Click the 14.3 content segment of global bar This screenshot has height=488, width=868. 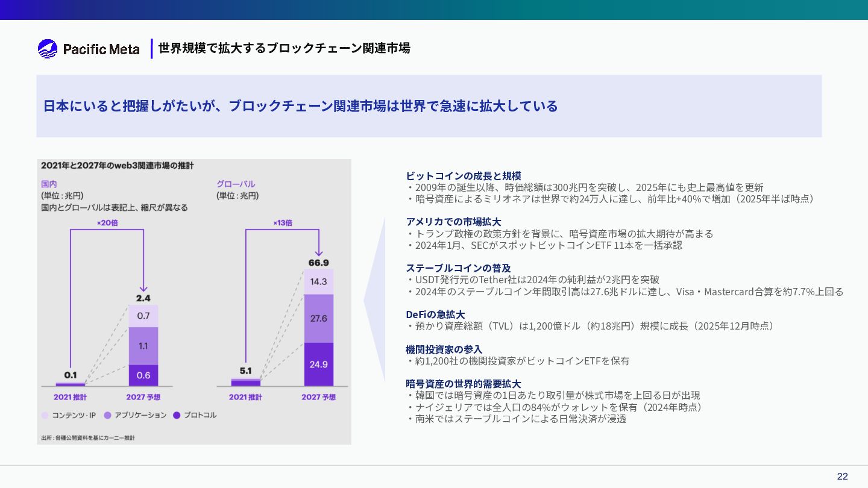[x=319, y=281]
